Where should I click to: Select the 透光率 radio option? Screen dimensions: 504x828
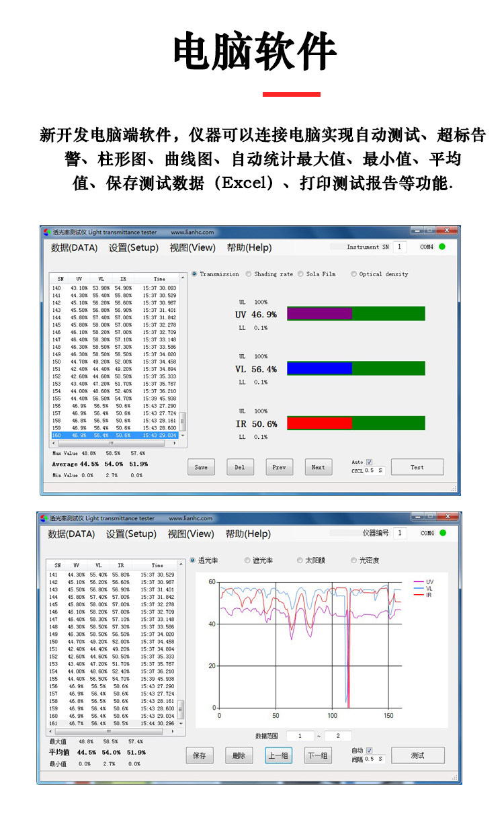click(193, 561)
